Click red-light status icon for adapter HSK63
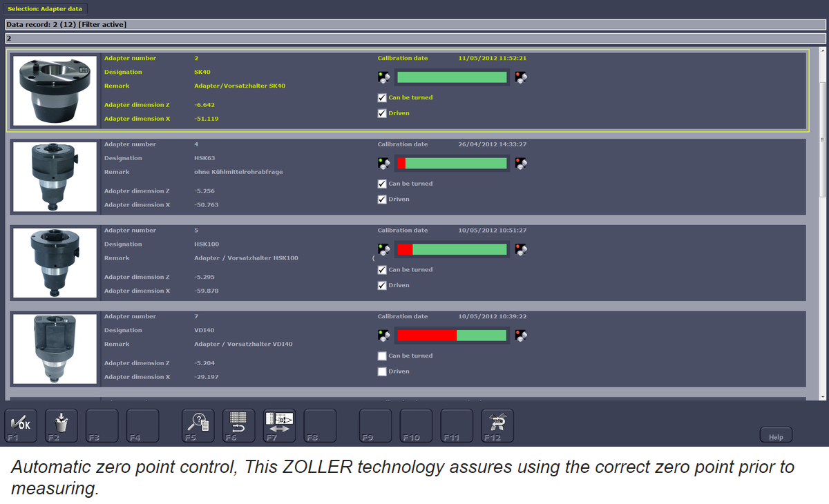 coord(521,164)
